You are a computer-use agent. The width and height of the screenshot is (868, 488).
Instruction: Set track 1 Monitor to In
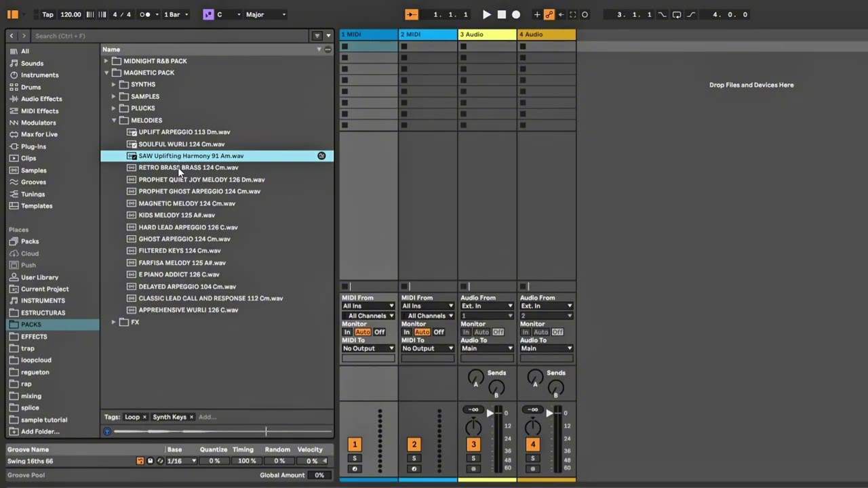348,332
